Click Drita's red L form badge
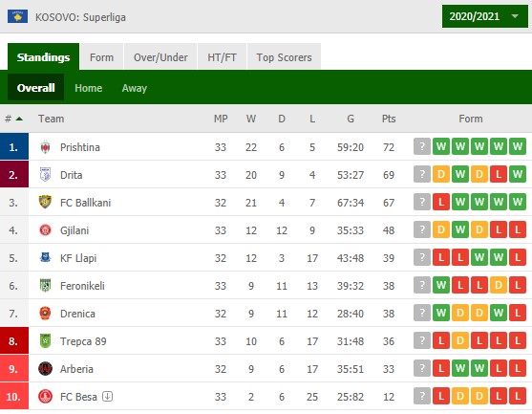532x414 pixels. pos(499,175)
